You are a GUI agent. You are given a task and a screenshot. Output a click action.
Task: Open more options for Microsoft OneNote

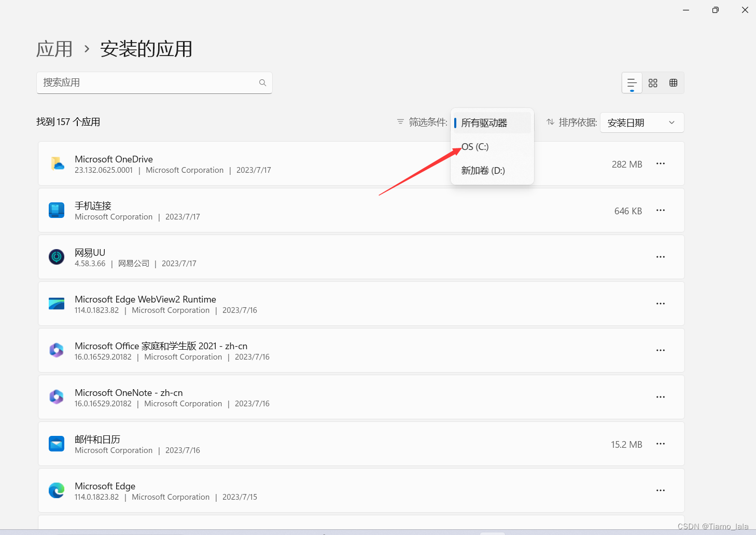click(661, 397)
